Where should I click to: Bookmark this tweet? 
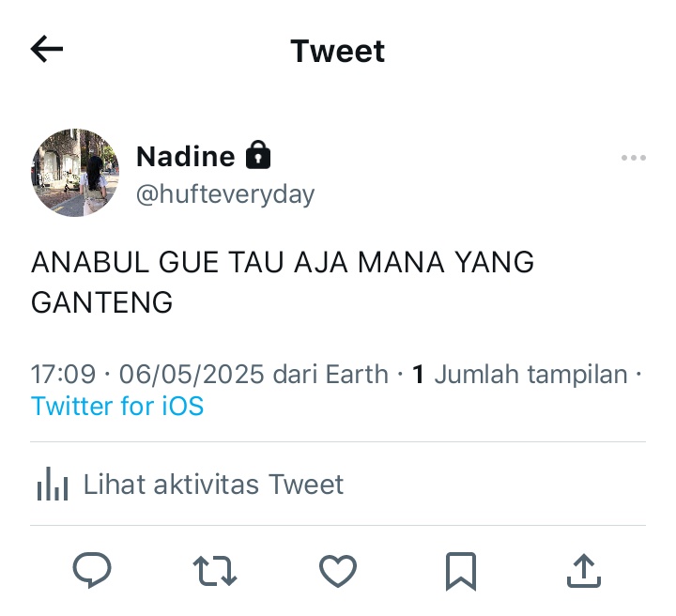pyautogui.click(x=461, y=571)
